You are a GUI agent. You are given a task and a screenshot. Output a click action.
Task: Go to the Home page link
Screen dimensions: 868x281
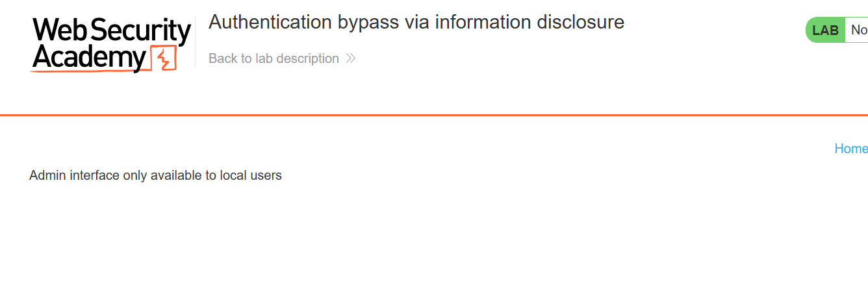coord(850,149)
